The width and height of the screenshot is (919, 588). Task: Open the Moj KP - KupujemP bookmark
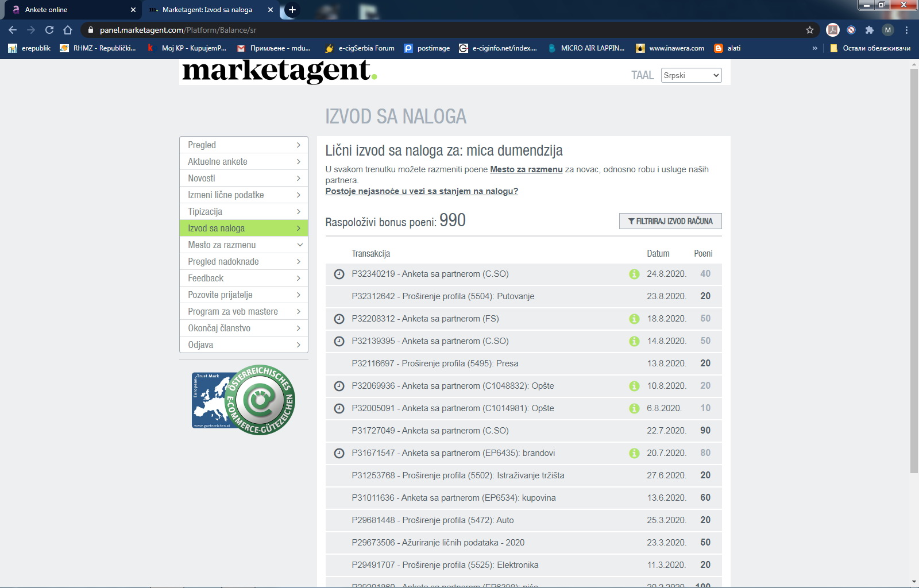coord(187,48)
